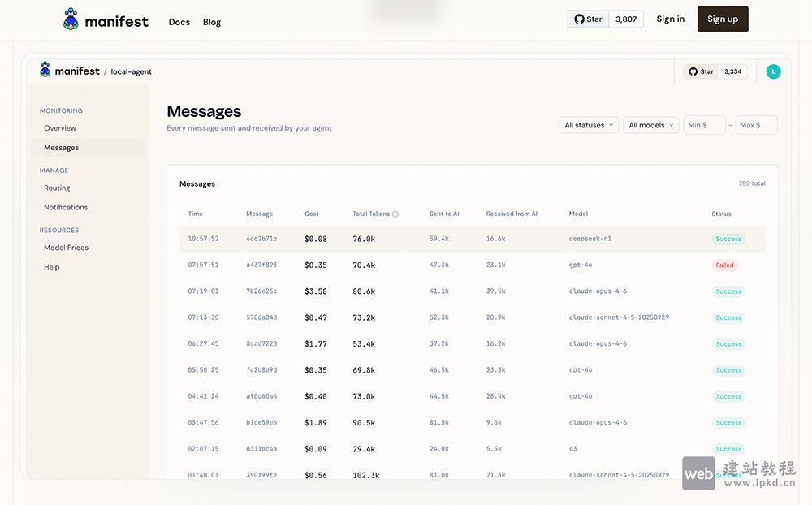
Task: Focus the Max $ cost input field
Action: tap(756, 125)
